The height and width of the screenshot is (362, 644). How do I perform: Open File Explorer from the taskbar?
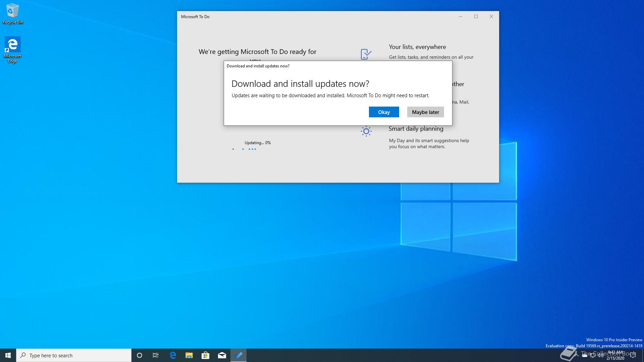pyautogui.click(x=189, y=355)
